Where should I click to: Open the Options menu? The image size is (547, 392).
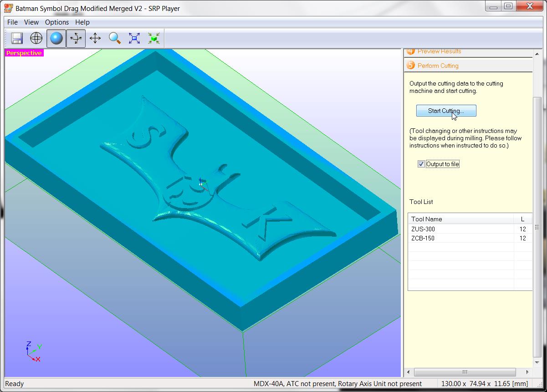[x=57, y=22]
